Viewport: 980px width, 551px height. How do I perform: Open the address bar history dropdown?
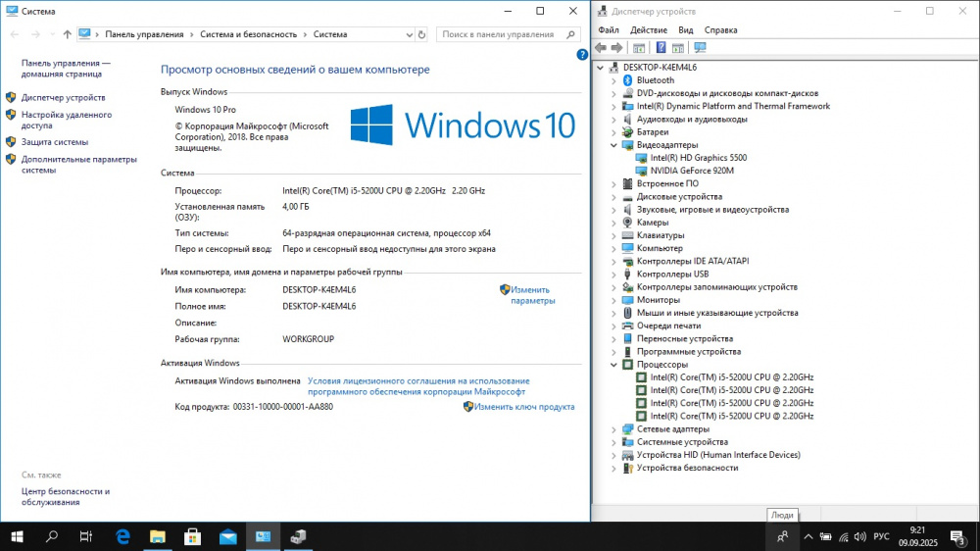410,35
